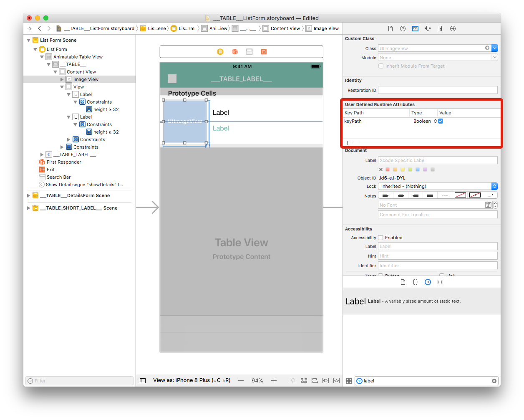Open the Connections inspector arrow icon
This screenshot has height=420, width=524.
453,29
